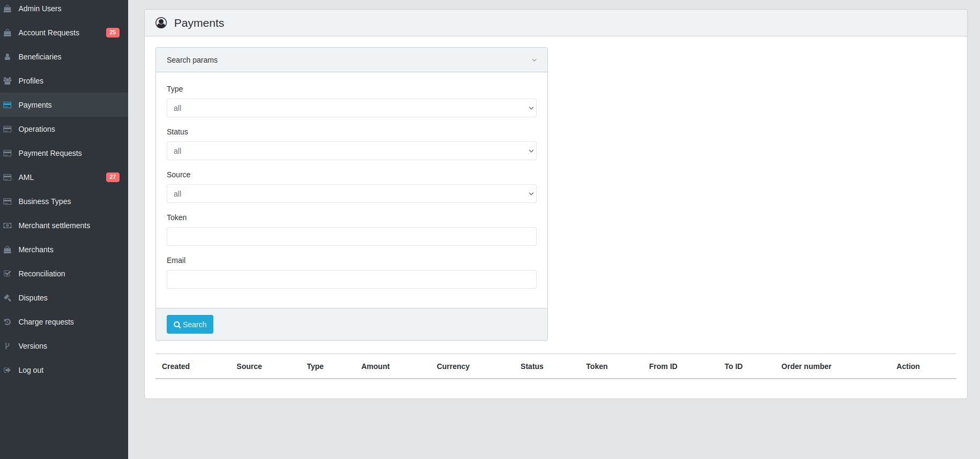Screen dimensions: 980x459
Task: Click the user circle icon beside Payments heading
Action: point(161,22)
